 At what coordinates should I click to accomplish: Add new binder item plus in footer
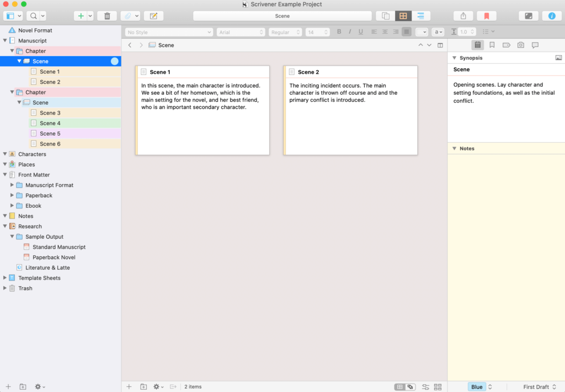coord(8,386)
